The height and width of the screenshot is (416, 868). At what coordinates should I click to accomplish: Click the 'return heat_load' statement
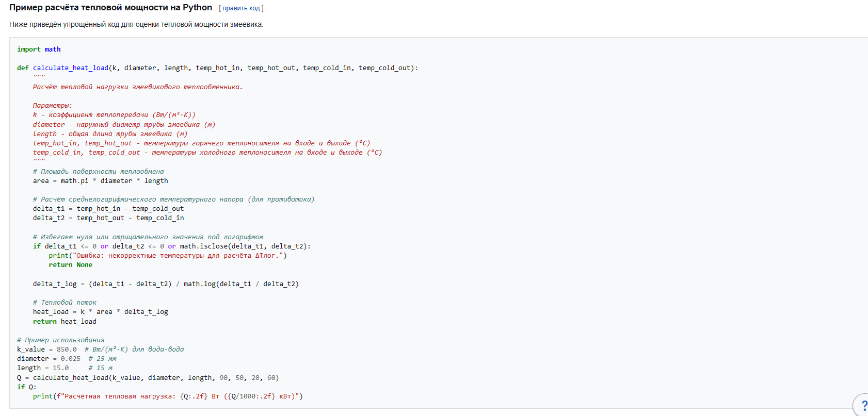(x=65, y=322)
